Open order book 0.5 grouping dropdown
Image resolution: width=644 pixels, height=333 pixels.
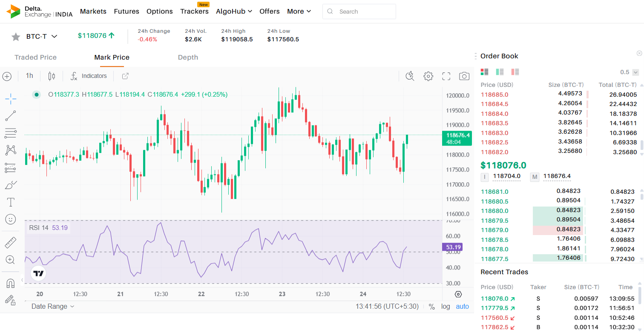(x=635, y=72)
